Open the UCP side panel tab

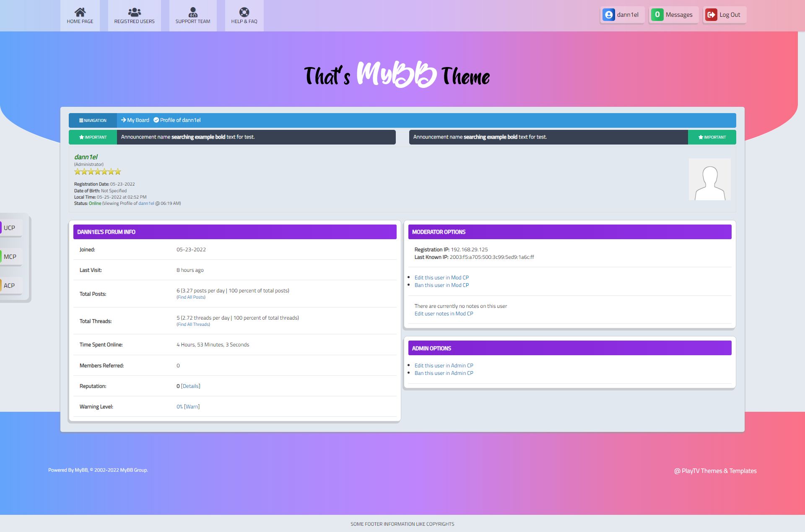point(10,228)
